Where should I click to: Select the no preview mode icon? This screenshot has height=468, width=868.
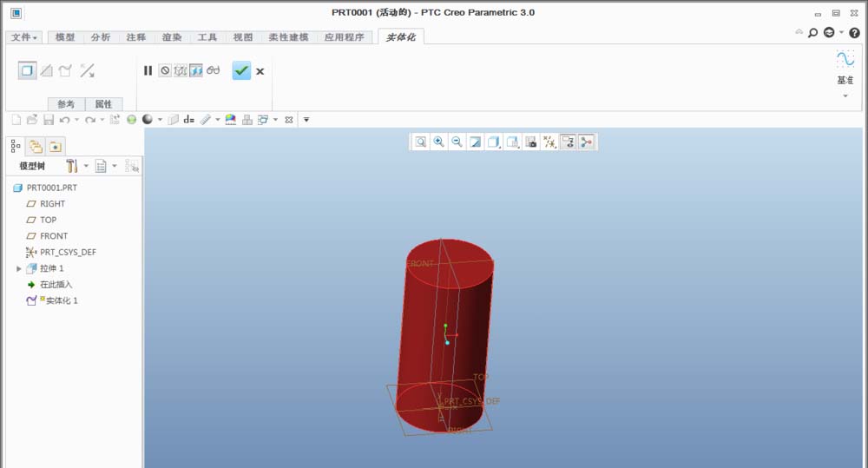(x=165, y=70)
